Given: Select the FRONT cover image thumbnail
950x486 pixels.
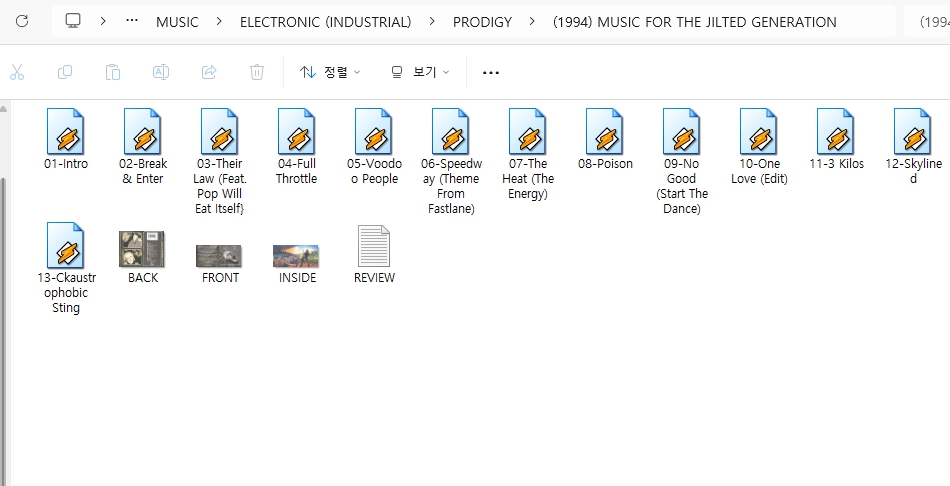Looking at the screenshot, I should pyautogui.click(x=220, y=255).
